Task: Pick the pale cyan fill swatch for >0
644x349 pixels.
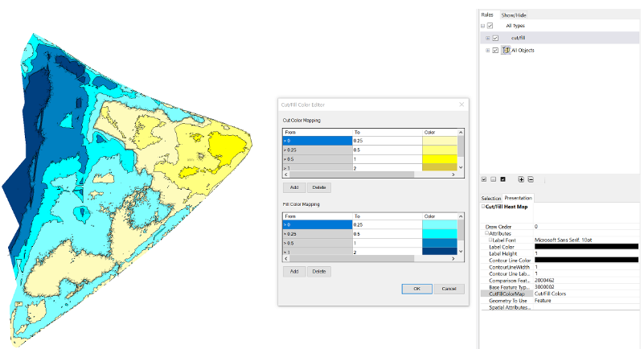Action: [440, 224]
